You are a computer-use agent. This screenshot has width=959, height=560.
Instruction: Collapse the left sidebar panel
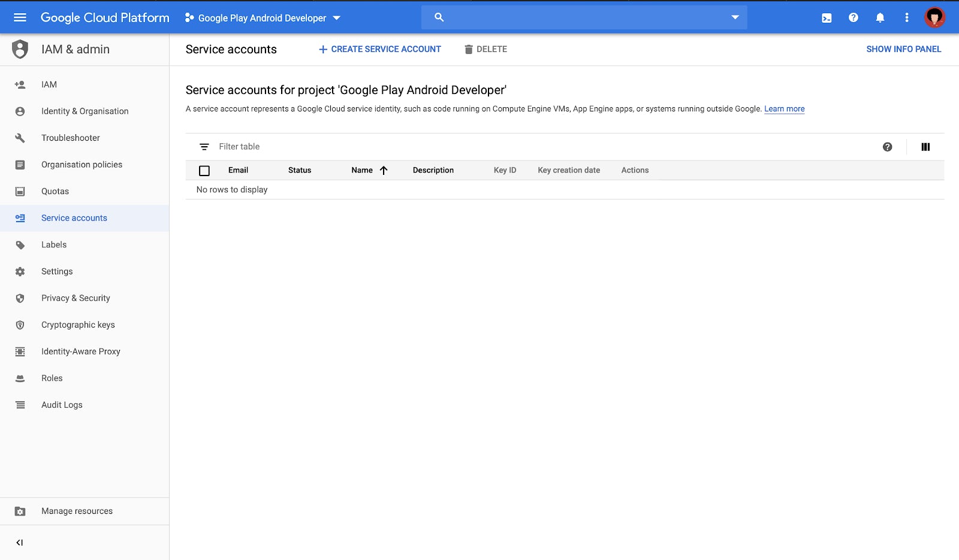click(20, 543)
